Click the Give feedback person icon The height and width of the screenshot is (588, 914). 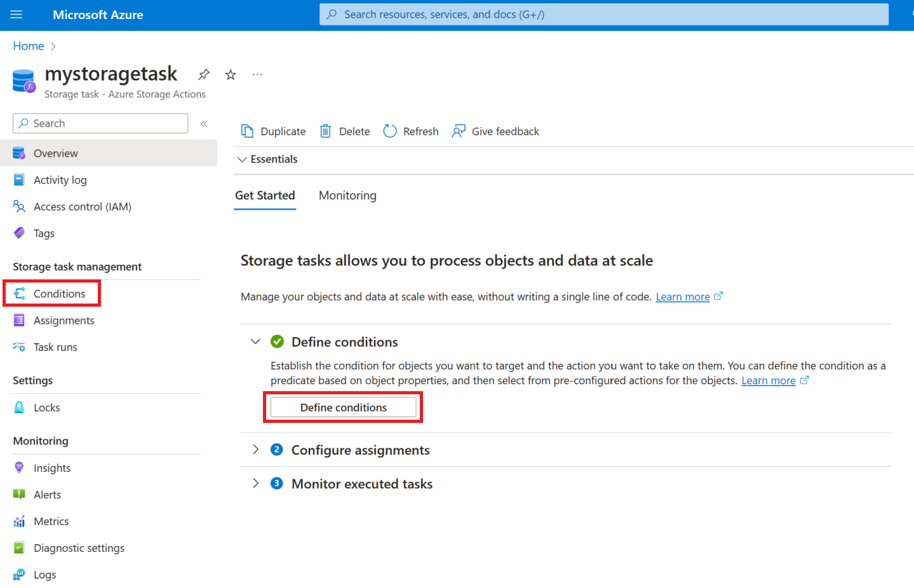pos(459,131)
